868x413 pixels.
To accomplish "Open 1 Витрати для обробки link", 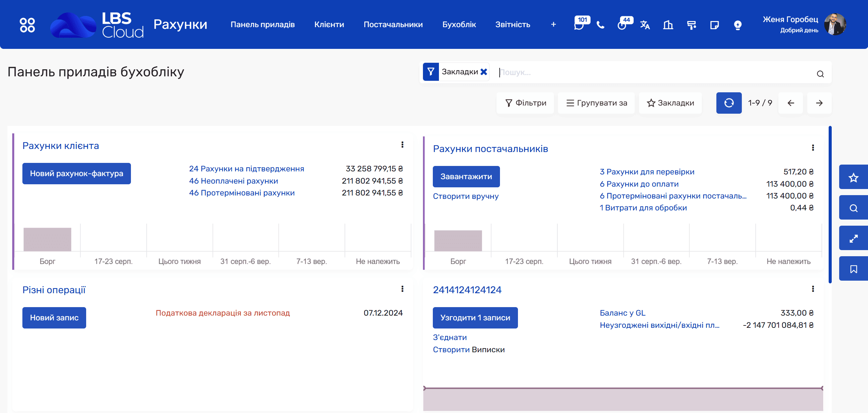I will 643,208.
